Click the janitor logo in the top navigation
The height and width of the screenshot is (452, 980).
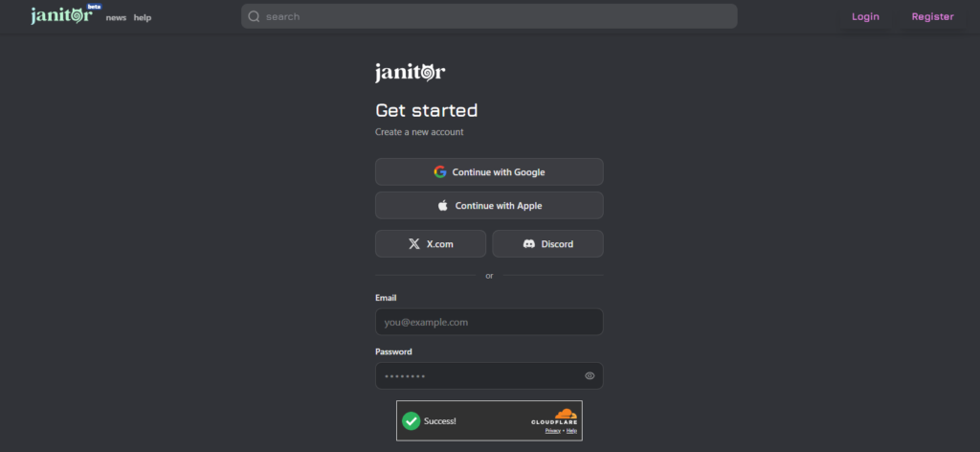click(x=61, y=15)
